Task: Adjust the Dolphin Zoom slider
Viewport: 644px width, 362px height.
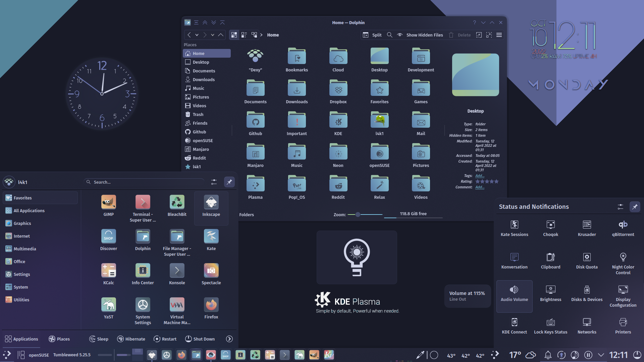Action: pyautogui.click(x=365, y=215)
